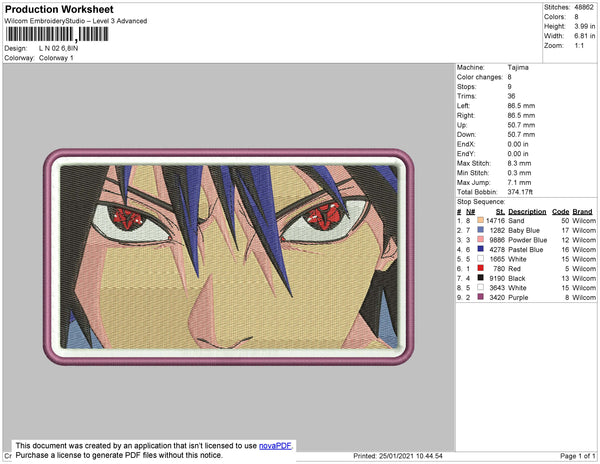Click the 'Page 1 of 1' footer text
This screenshot has height=464, width=600.
pos(578,456)
